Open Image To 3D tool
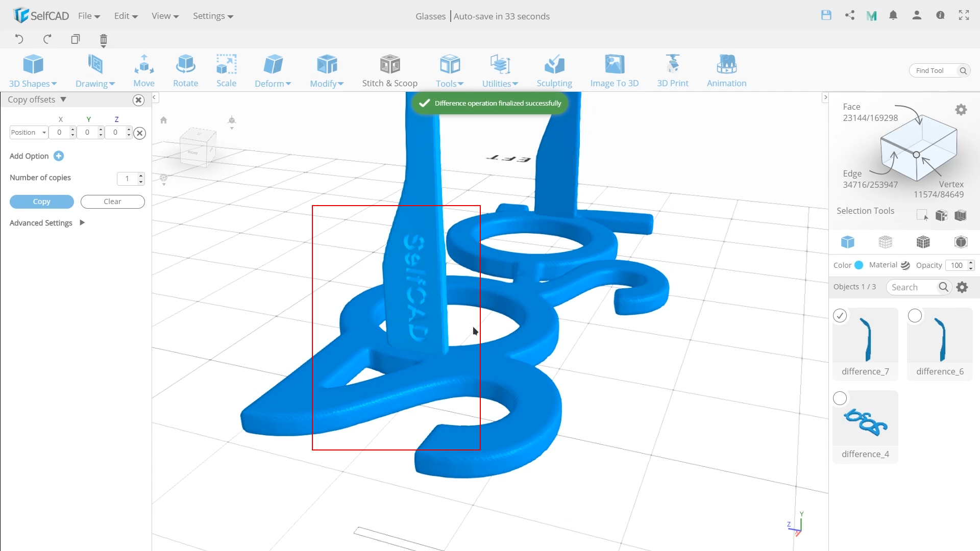The image size is (980, 551). pos(615,71)
